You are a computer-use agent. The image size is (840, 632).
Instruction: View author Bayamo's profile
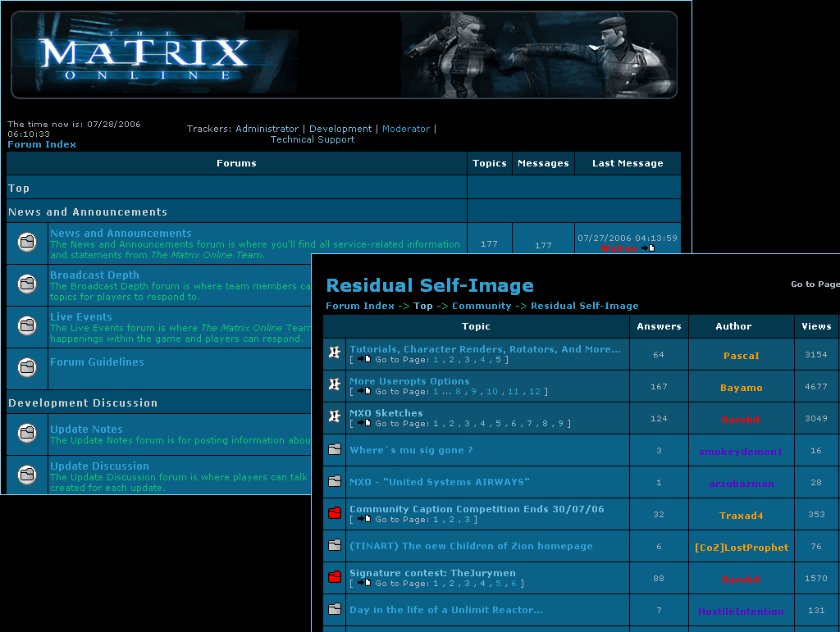741,388
